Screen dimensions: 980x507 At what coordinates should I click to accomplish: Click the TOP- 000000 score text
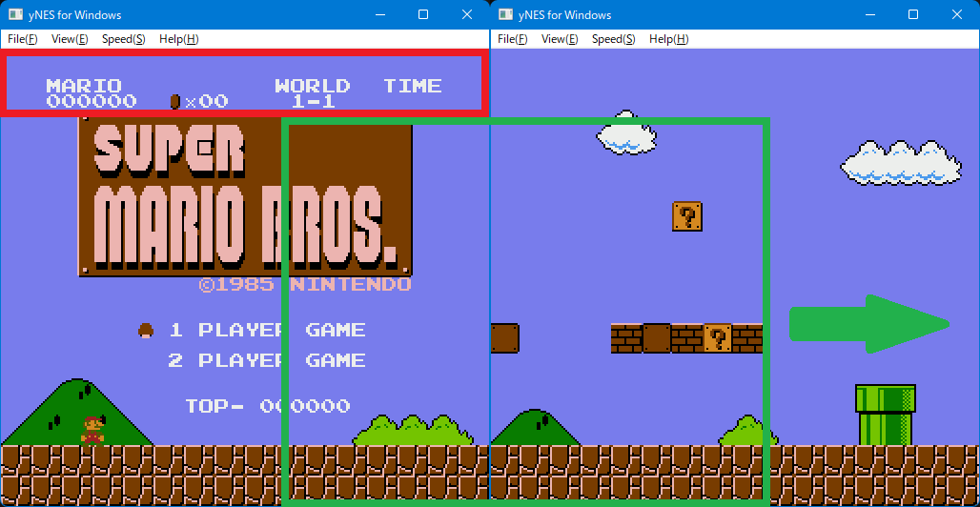point(268,406)
